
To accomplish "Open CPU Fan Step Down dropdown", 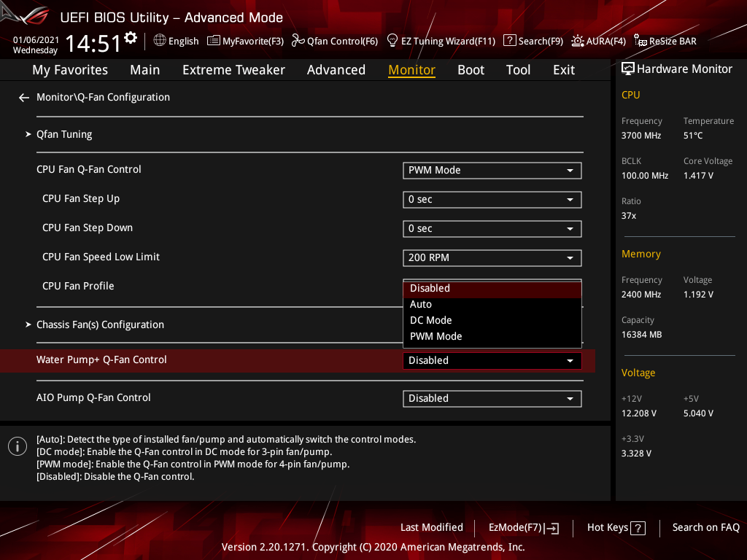I will click(492, 228).
